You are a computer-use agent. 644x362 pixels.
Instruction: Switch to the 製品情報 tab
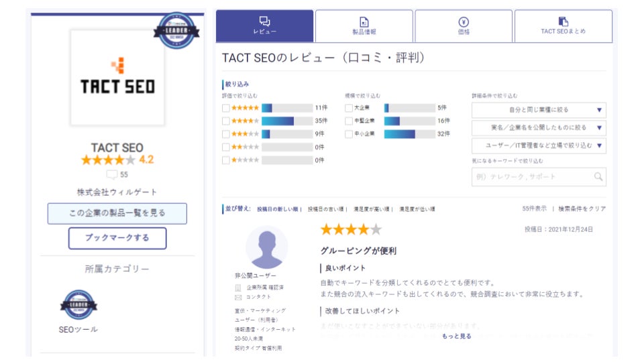[x=364, y=26]
